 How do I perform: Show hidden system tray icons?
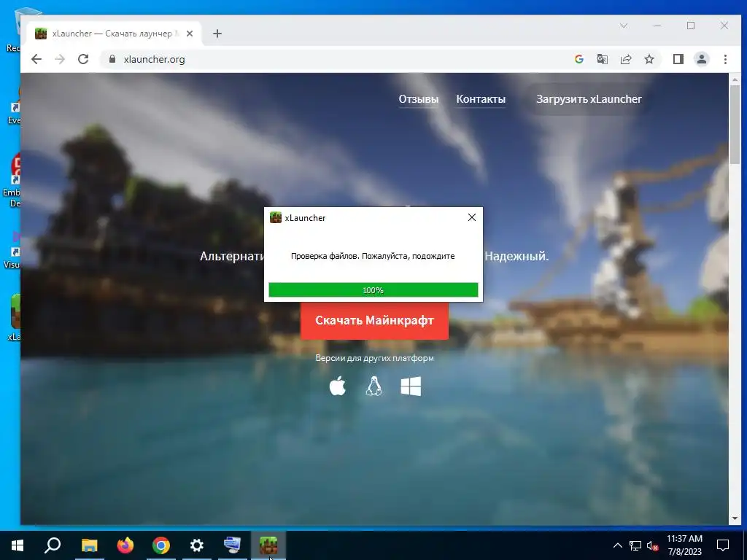[617, 545]
